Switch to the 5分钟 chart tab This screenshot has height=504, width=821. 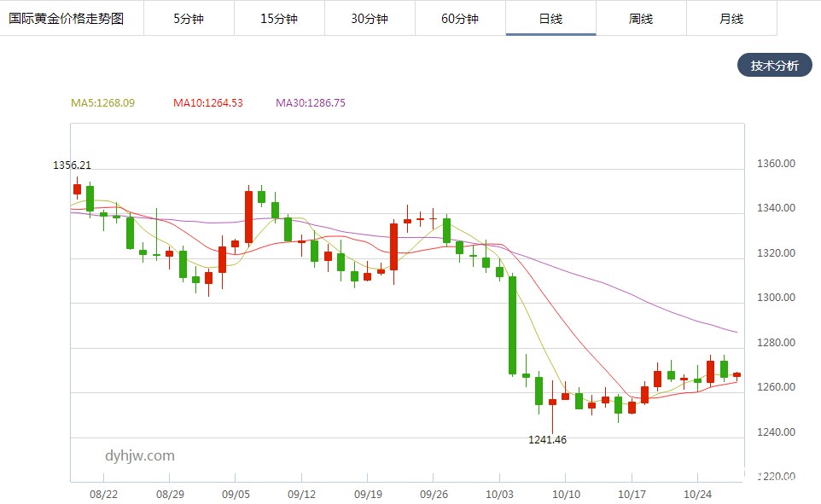[x=189, y=19]
